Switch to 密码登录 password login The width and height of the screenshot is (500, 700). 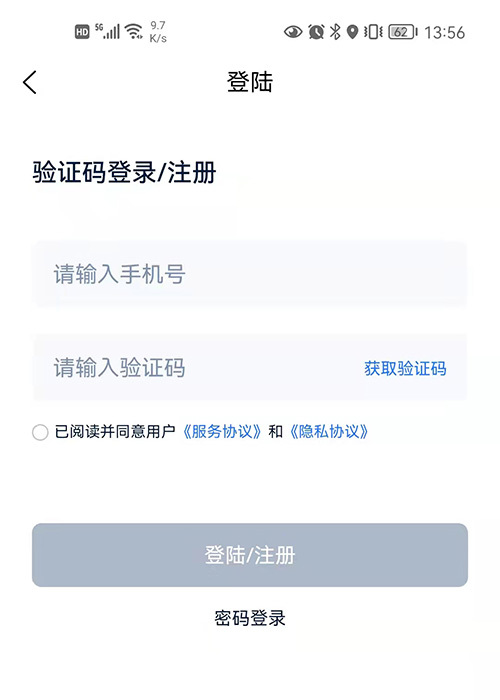point(250,618)
